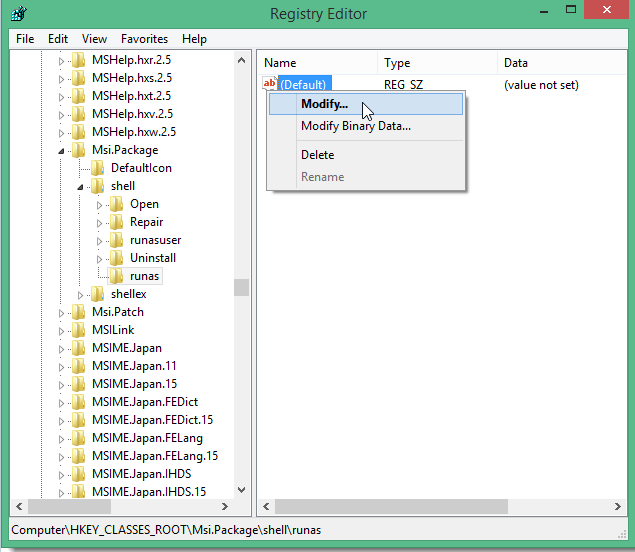
Task: Click the Msi.Patch folder icon
Action: pos(79,312)
